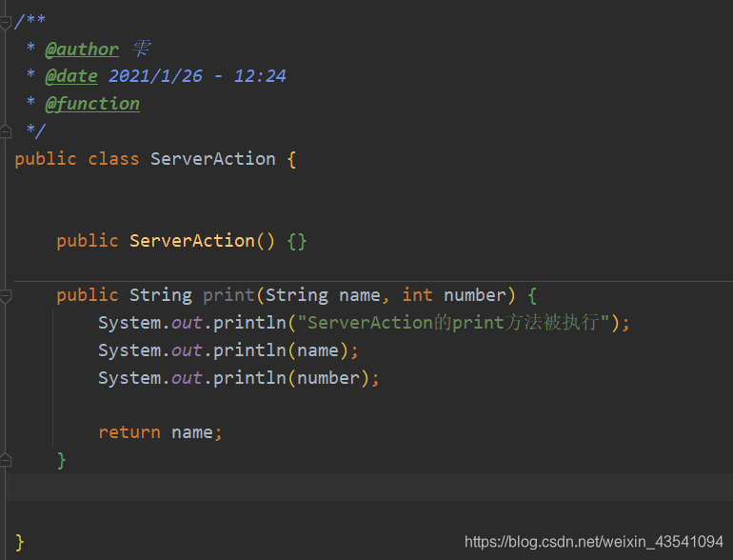The height and width of the screenshot is (560, 733).
Task: Click the @function Javadoc tag
Action: click(x=92, y=104)
